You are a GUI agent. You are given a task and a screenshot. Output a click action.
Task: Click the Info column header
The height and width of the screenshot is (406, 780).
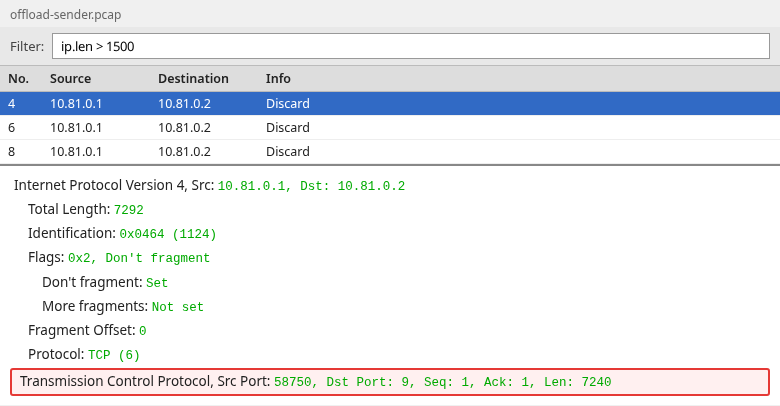click(278, 79)
